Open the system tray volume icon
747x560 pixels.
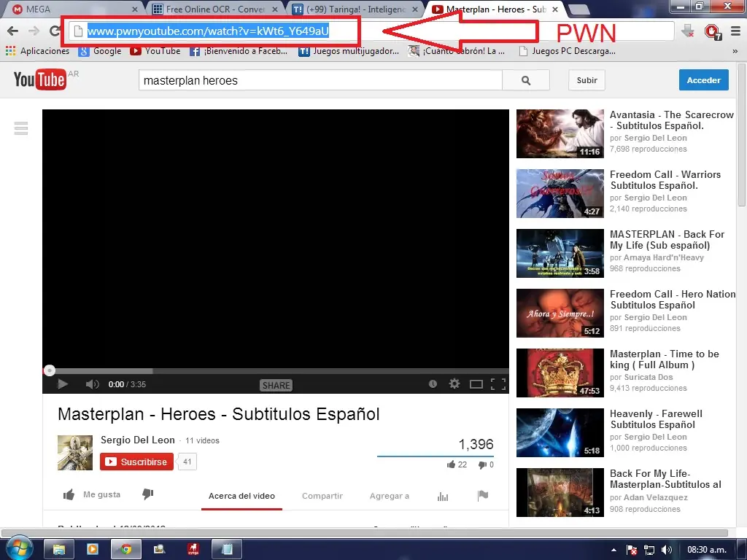[x=667, y=550]
